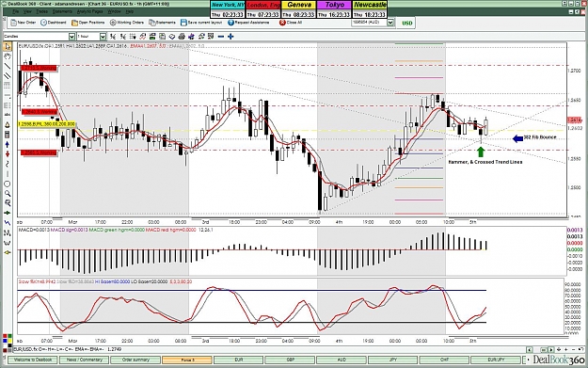The image size is (588, 368).
Task: Switch to the AUD tab
Action: [342, 360]
